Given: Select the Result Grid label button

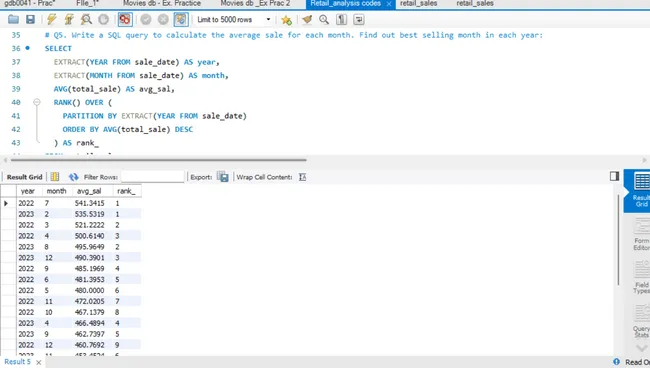Looking at the screenshot, I should click(24, 177).
